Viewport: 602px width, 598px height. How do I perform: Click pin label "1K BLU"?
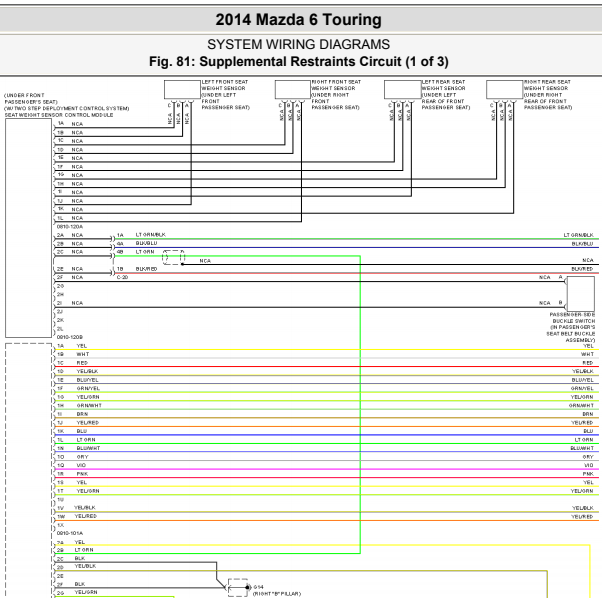coord(72,431)
